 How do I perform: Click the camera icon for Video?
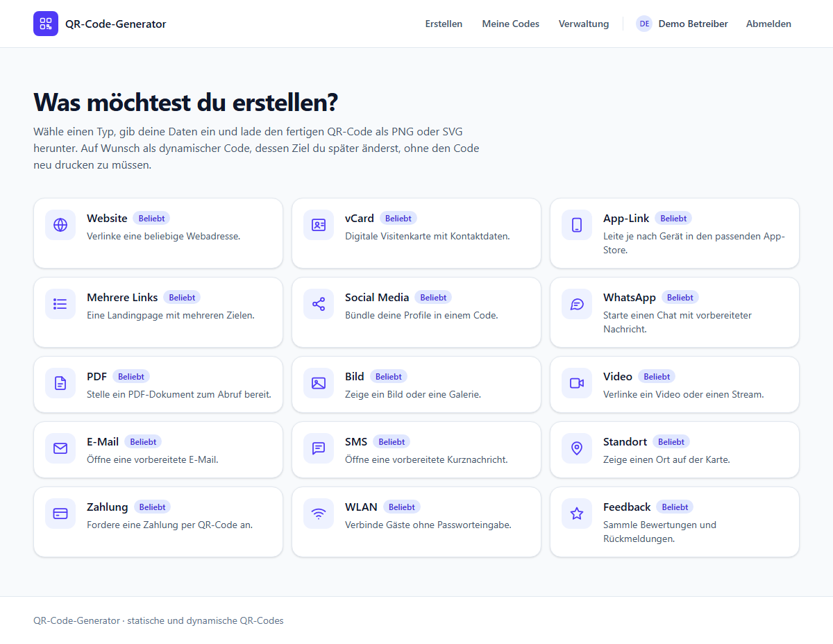[x=577, y=383]
